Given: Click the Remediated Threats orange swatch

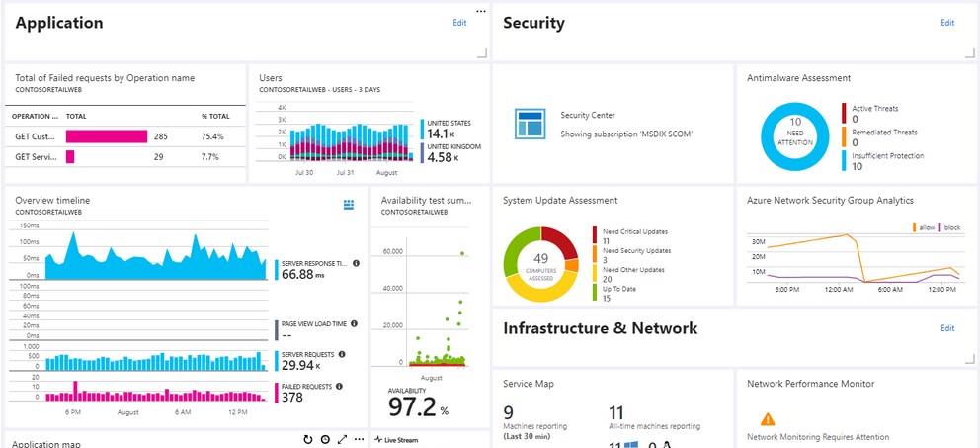Looking at the screenshot, I should coord(844,137).
